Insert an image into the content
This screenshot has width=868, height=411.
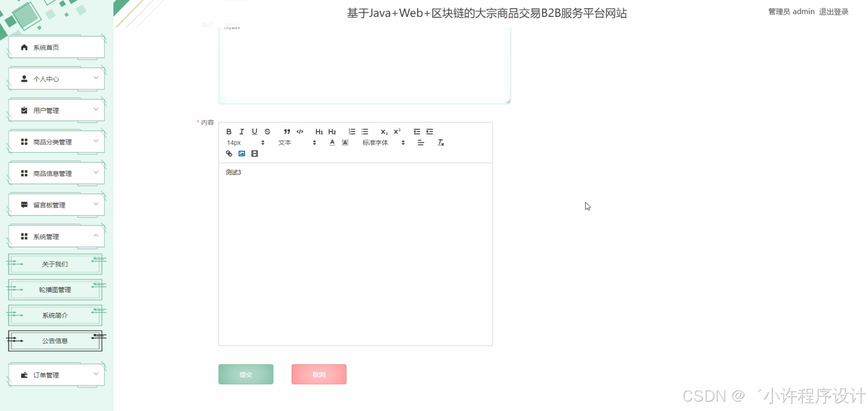[242, 153]
